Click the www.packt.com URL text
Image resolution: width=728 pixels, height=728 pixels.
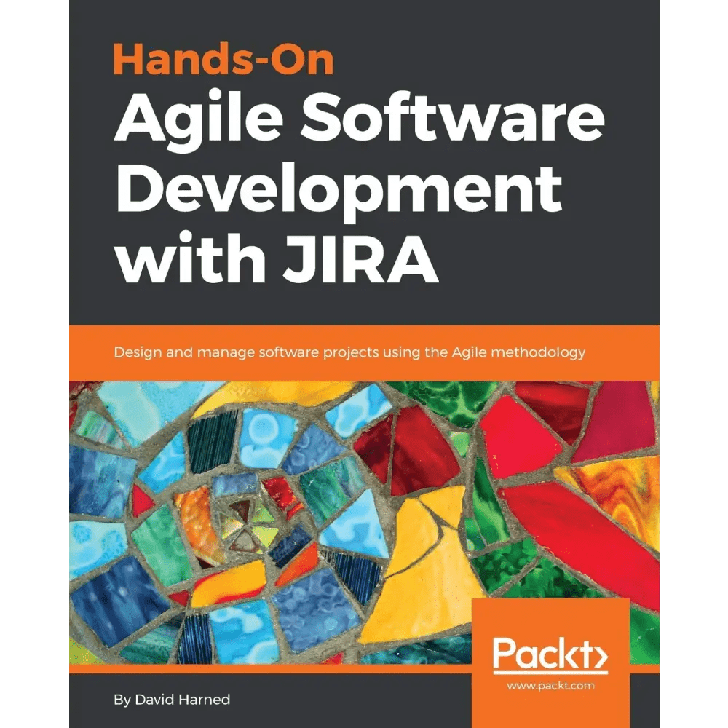tap(550, 686)
